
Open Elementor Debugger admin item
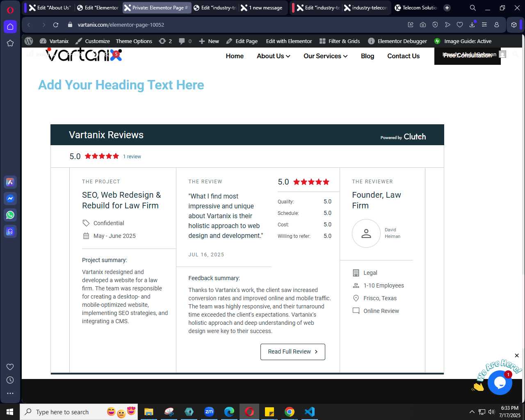coord(397,41)
